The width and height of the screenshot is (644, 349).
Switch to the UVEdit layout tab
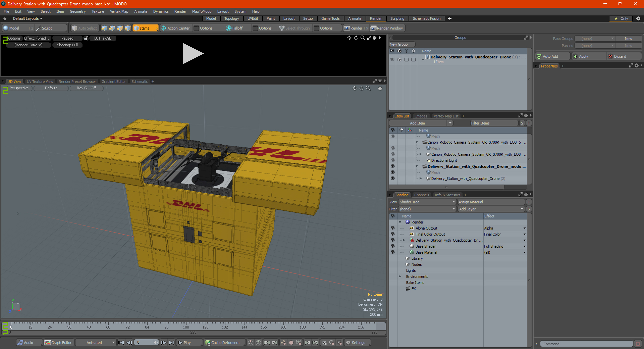click(253, 18)
